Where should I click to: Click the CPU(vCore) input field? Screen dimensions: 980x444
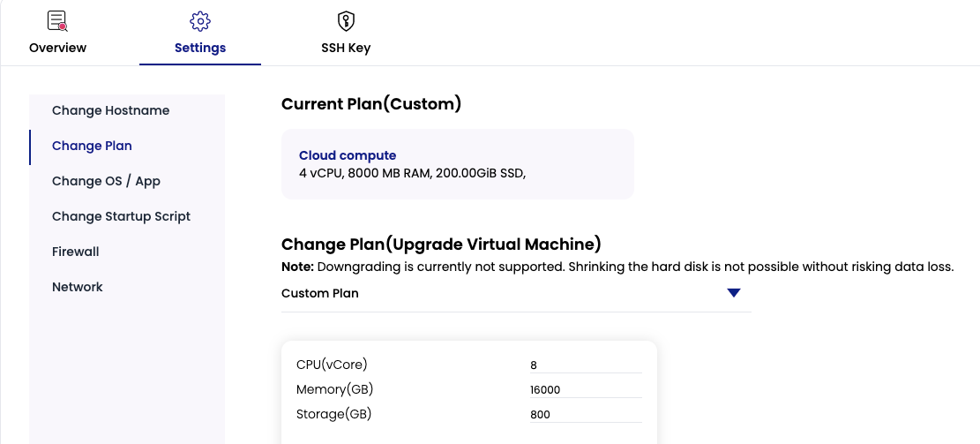coord(585,365)
